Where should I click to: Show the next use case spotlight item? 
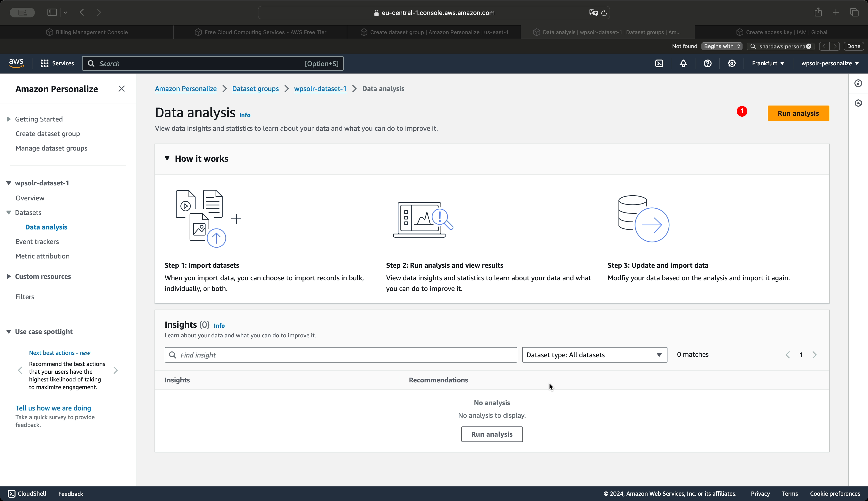[116, 370]
